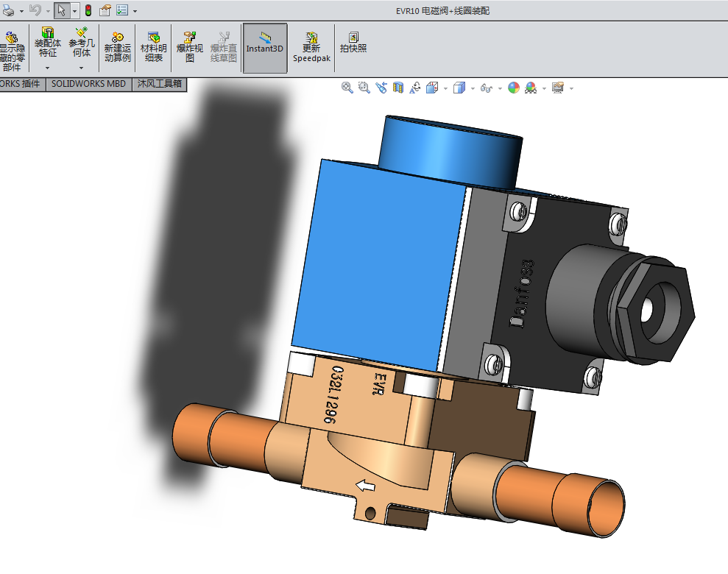Click the View Settings monitor icon
This screenshot has width=728, height=574.
[x=558, y=88]
